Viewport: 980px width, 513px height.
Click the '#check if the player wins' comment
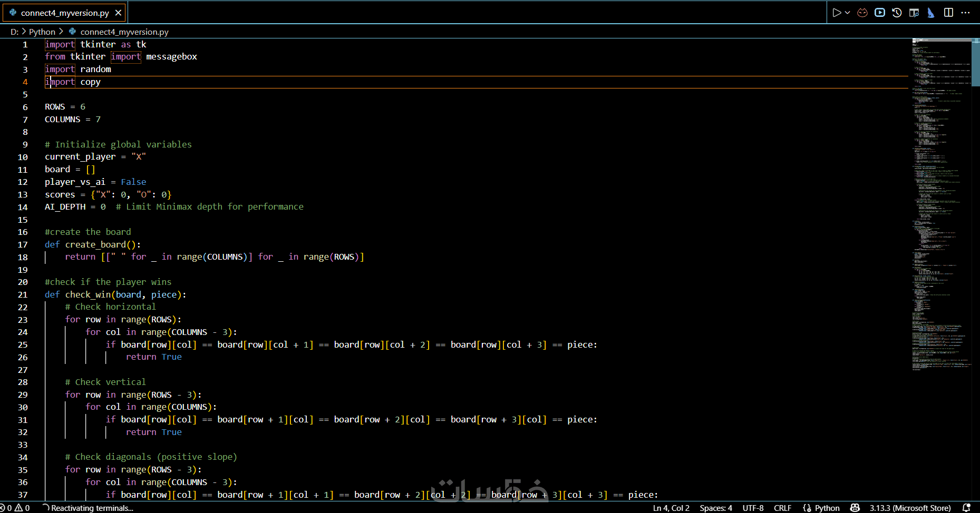point(108,282)
